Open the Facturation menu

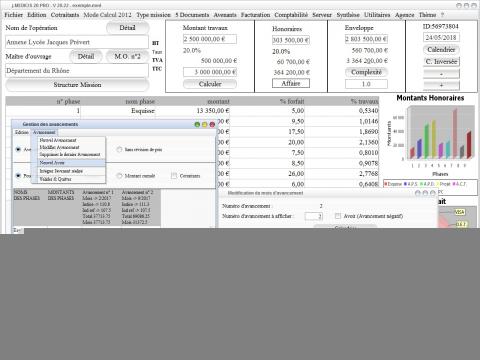point(255,15)
